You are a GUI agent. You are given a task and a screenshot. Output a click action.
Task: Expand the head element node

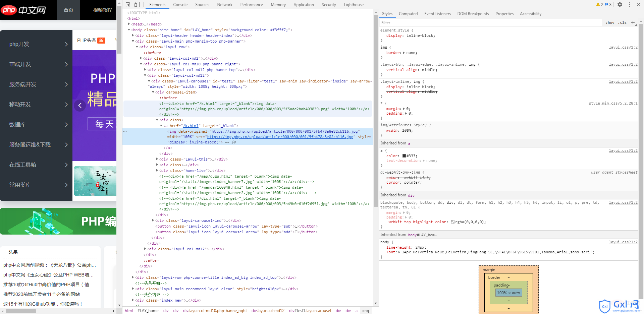[129, 24]
